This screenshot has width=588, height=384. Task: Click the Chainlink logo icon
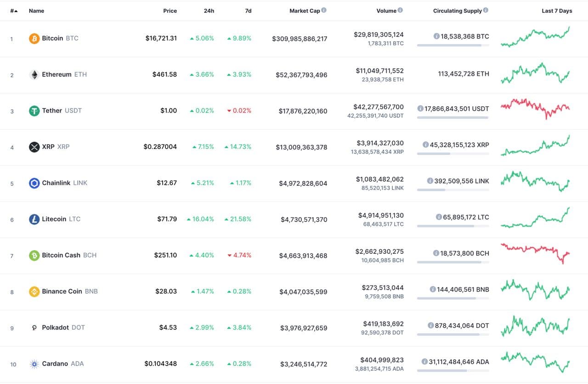pyautogui.click(x=34, y=183)
